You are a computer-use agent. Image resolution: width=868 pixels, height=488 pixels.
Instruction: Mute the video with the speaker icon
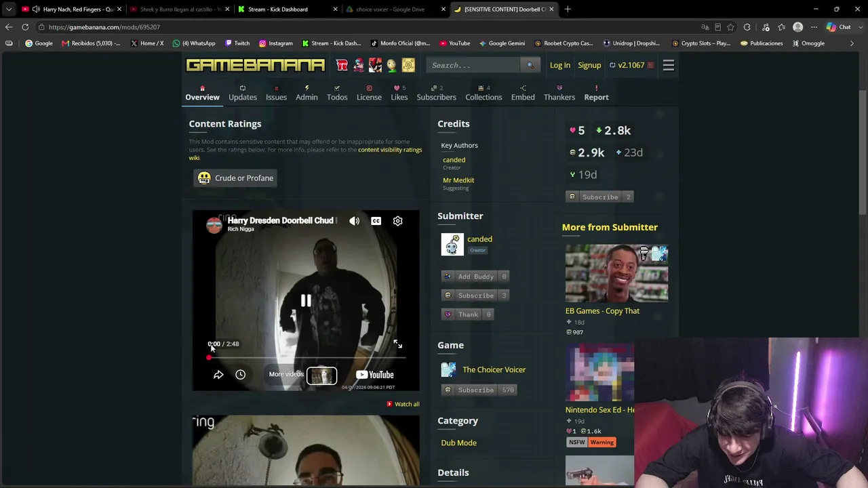pyautogui.click(x=354, y=221)
